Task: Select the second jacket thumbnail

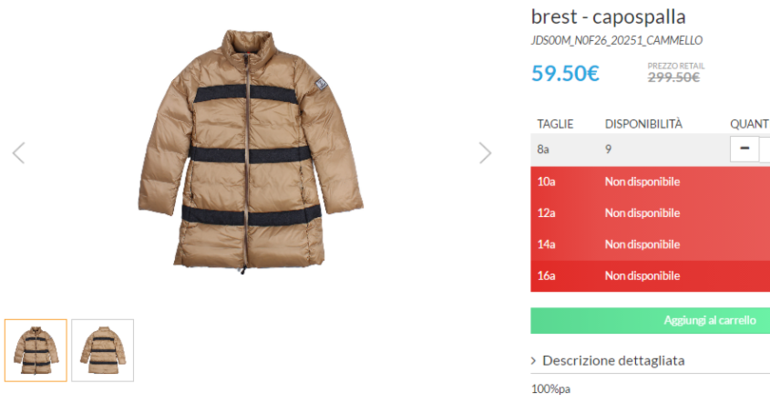Action: click(102, 350)
